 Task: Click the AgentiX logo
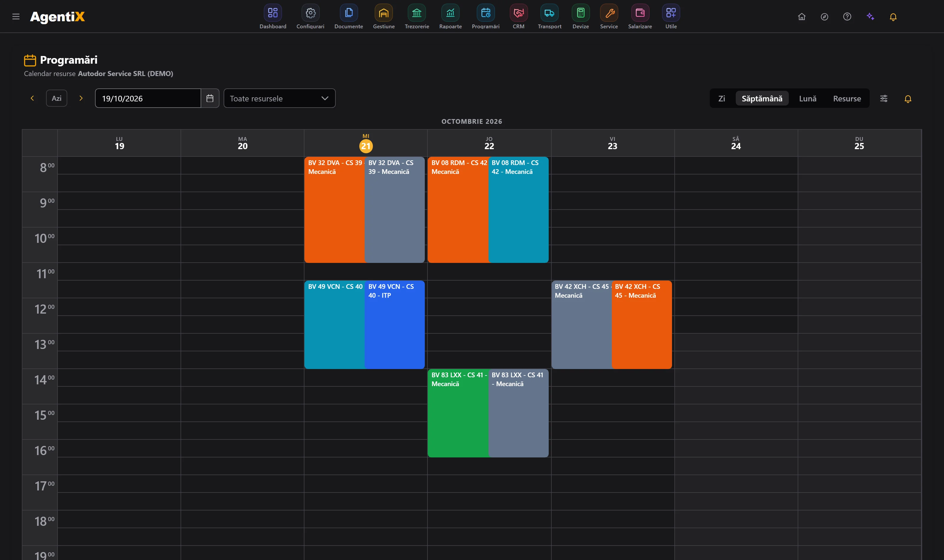point(58,17)
